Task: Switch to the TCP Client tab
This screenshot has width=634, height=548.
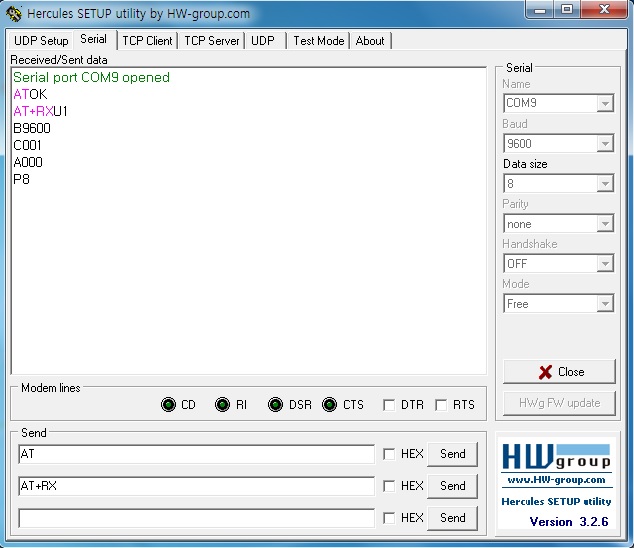Action: (147, 41)
